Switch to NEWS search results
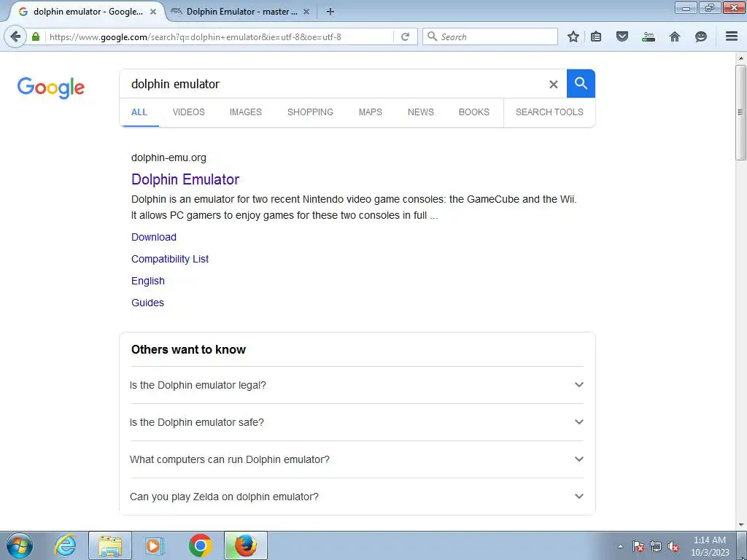The image size is (747, 560). click(x=421, y=112)
